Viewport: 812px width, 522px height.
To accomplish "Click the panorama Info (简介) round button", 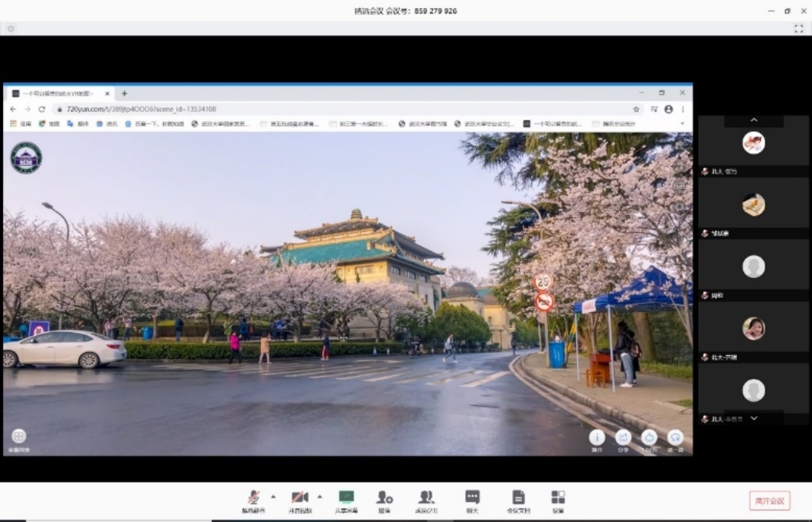I will [x=597, y=437].
